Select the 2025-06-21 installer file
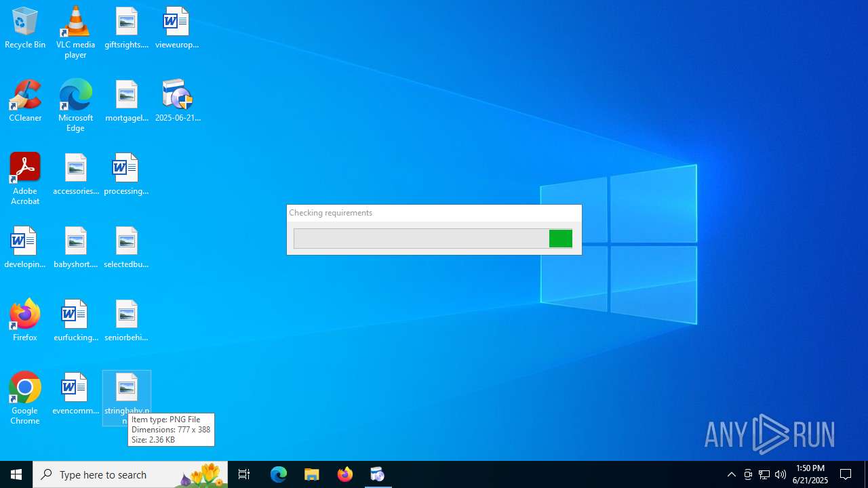 pos(178,102)
